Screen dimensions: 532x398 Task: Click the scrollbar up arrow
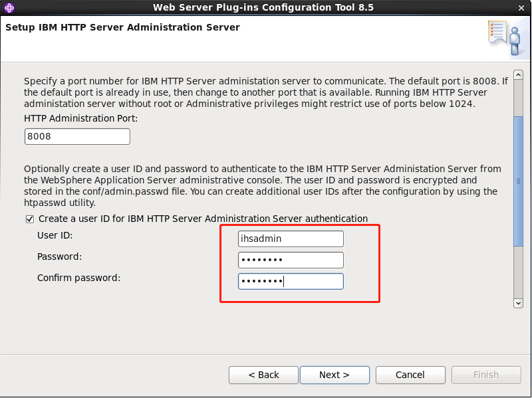518,74
